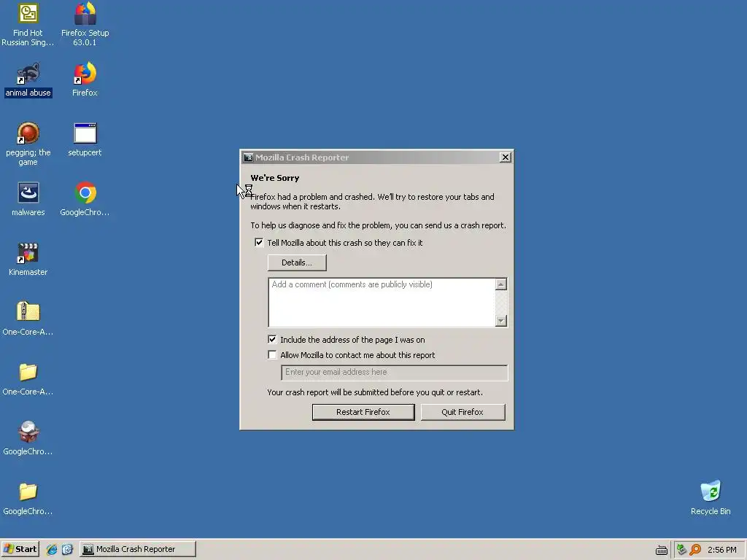Click the orange magnifier tray icon
The height and width of the screenshot is (560, 747).
pos(695,550)
